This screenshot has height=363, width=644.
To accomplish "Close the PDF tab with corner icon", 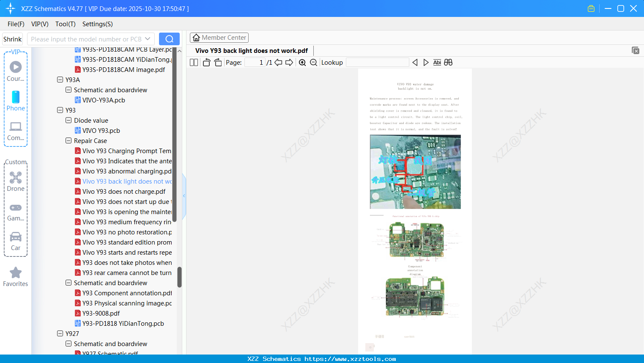I will (636, 50).
